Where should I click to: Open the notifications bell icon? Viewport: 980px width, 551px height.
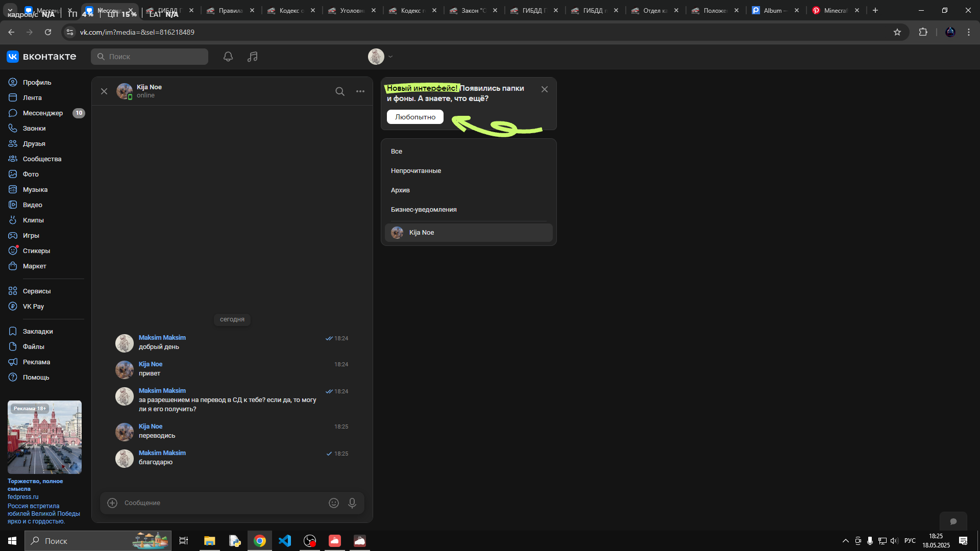[x=228, y=57]
